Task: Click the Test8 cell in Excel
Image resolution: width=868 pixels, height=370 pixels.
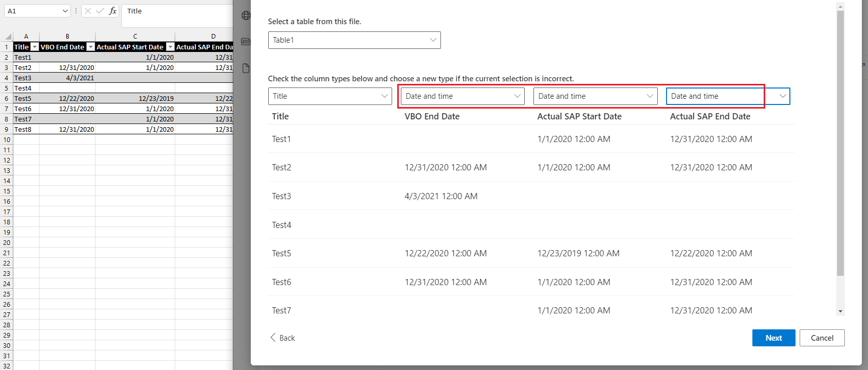Action: (26, 129)
